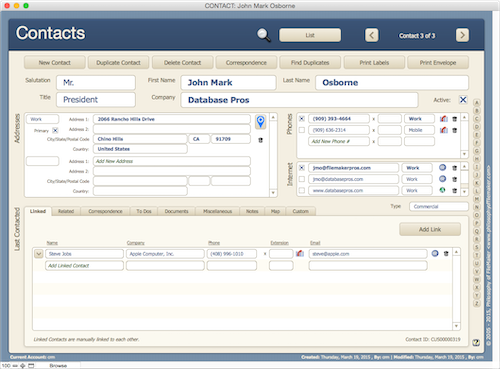Click the Find Duplicates button
Screen dimensions: 500x369
[x=310, y=63]
